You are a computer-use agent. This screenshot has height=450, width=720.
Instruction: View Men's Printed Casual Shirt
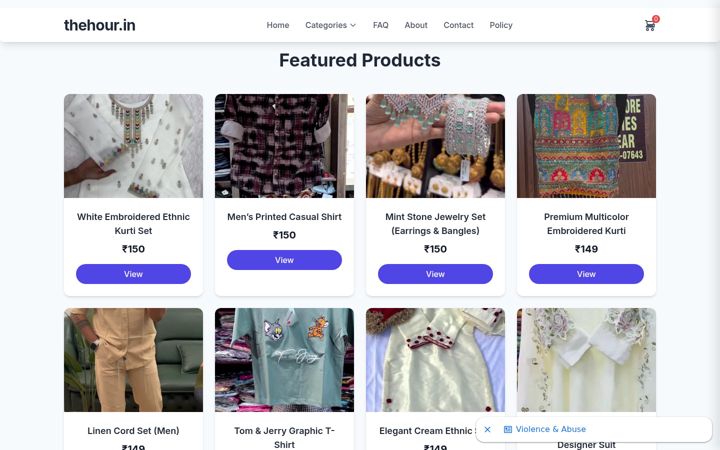point(284,260)
